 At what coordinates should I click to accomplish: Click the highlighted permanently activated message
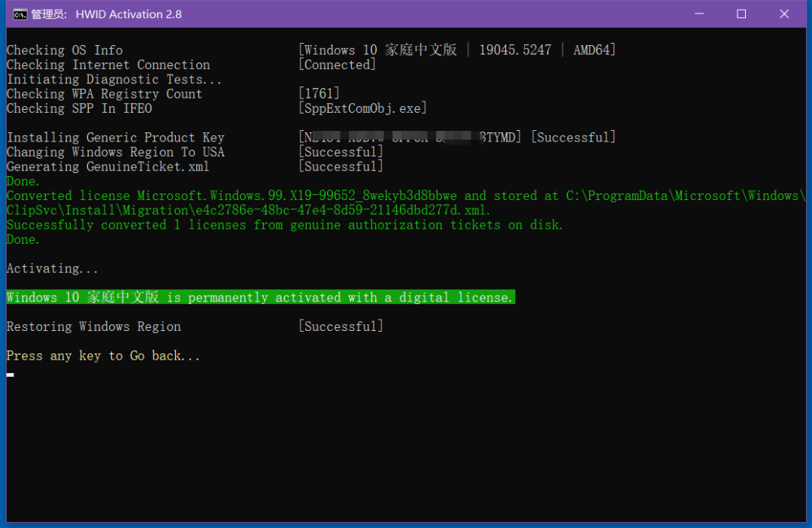(259, 297)
